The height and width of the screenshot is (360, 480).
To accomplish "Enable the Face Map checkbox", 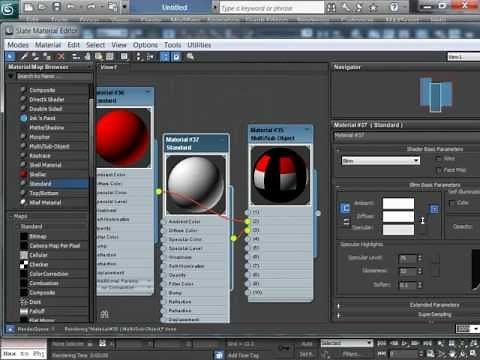I will click(439, 170).
